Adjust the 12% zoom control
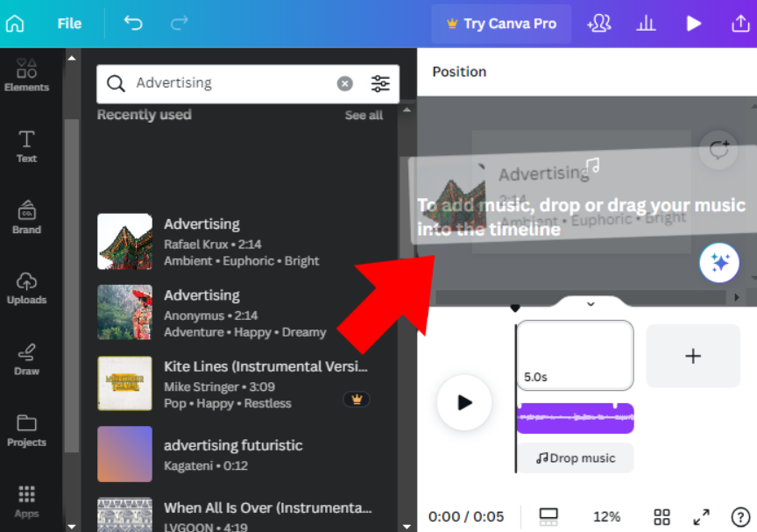 606,516
